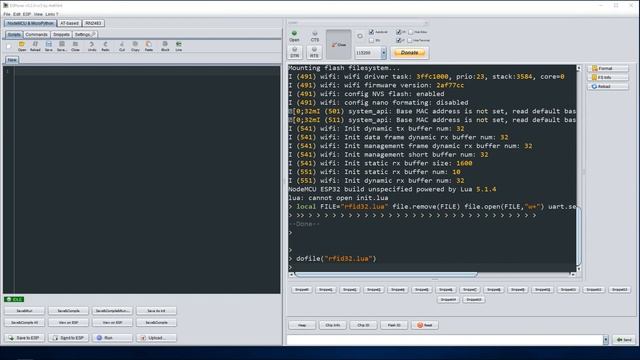This screenshot has width=640, height=360.
Task: Open the Settings tab
Action: (x=84, y=35)
